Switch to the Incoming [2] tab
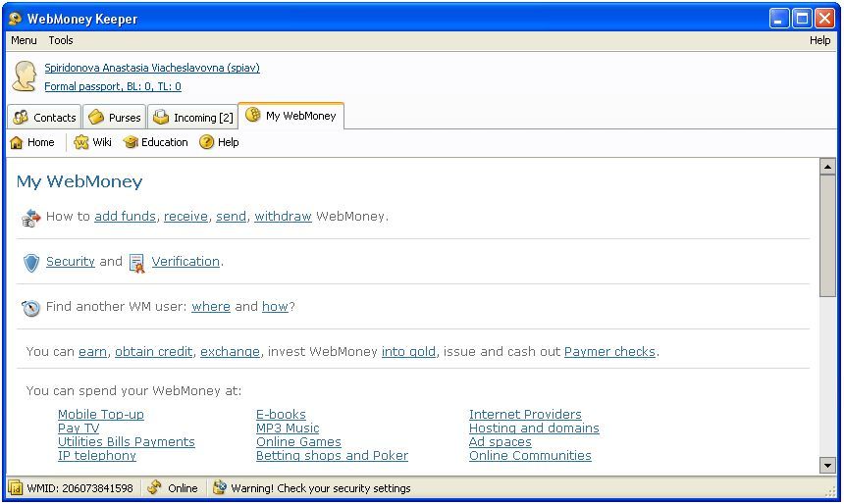Image resolution: width=844 pixels, height=504 pixels. click(192, 118)
